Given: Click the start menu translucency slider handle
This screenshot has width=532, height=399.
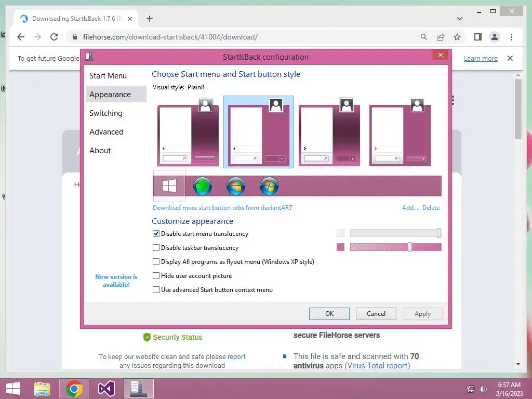Looking at the screenshot, I should click(439, 233).
